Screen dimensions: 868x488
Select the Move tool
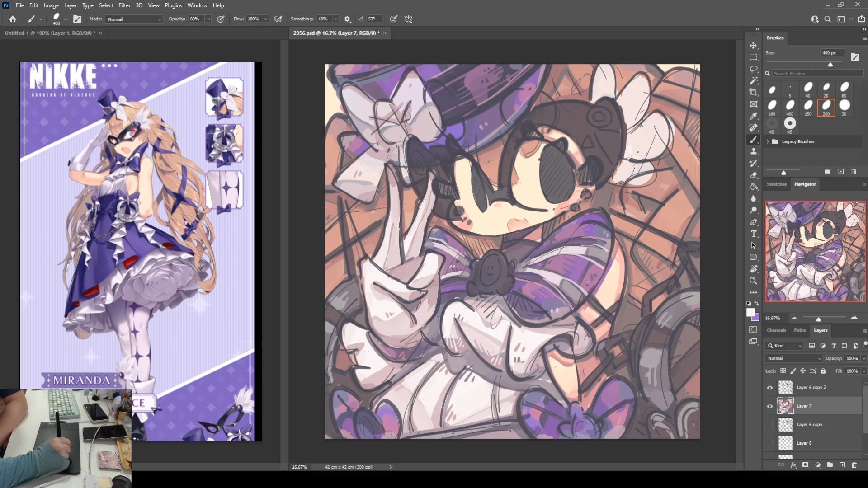(x=753, y=46)
